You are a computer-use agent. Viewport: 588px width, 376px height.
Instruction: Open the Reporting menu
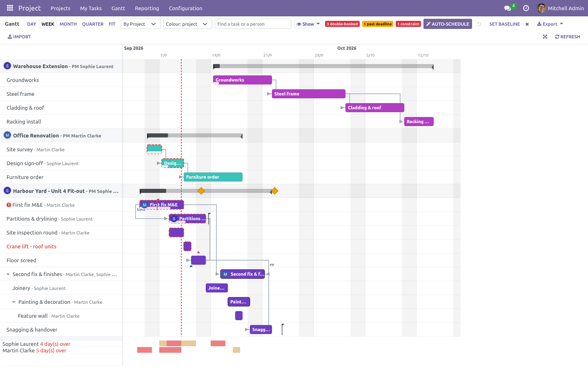pos(147,8)
